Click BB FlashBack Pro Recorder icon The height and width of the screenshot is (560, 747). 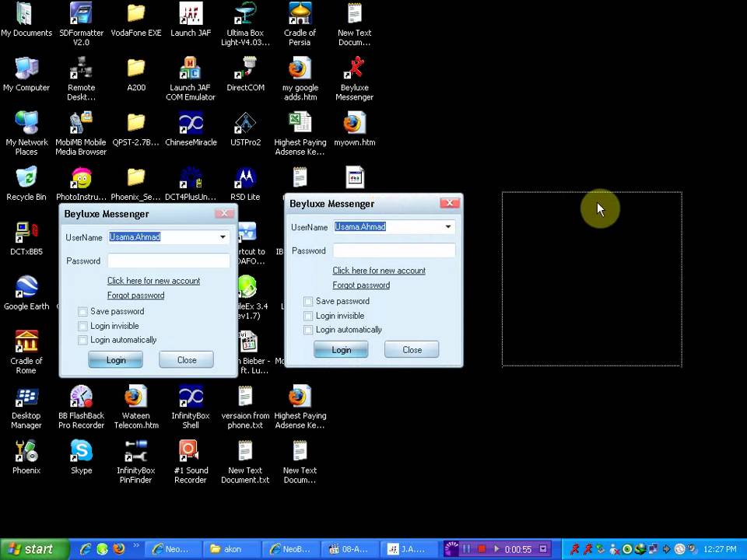[81, 407]
